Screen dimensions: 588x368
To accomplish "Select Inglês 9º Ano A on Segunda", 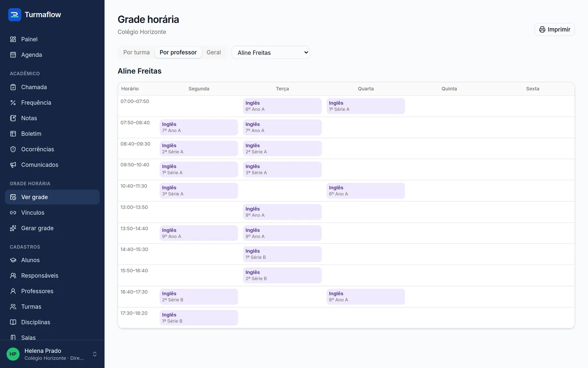I will [199, 233].
